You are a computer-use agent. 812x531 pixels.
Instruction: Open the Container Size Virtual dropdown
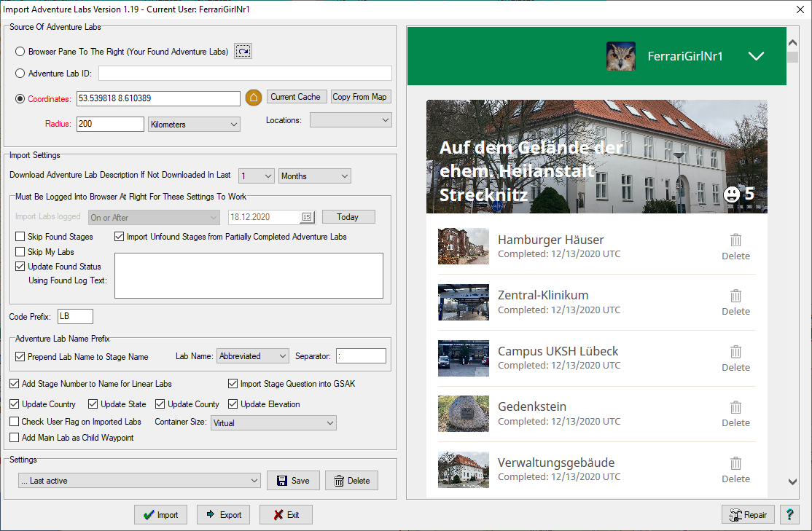pos(273,422)
